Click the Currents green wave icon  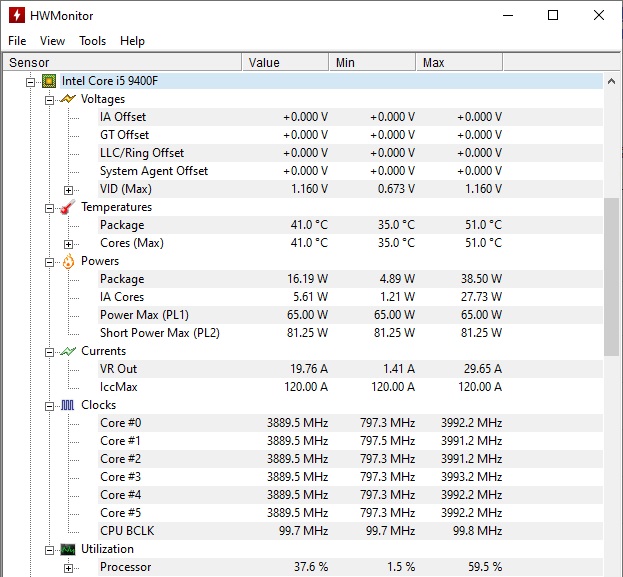(68, 351)
